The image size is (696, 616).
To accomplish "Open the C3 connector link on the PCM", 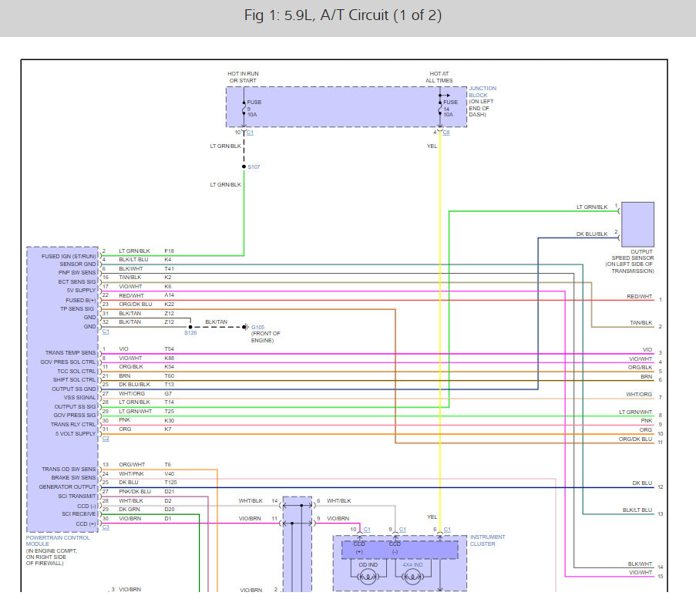I will point(106,527).
